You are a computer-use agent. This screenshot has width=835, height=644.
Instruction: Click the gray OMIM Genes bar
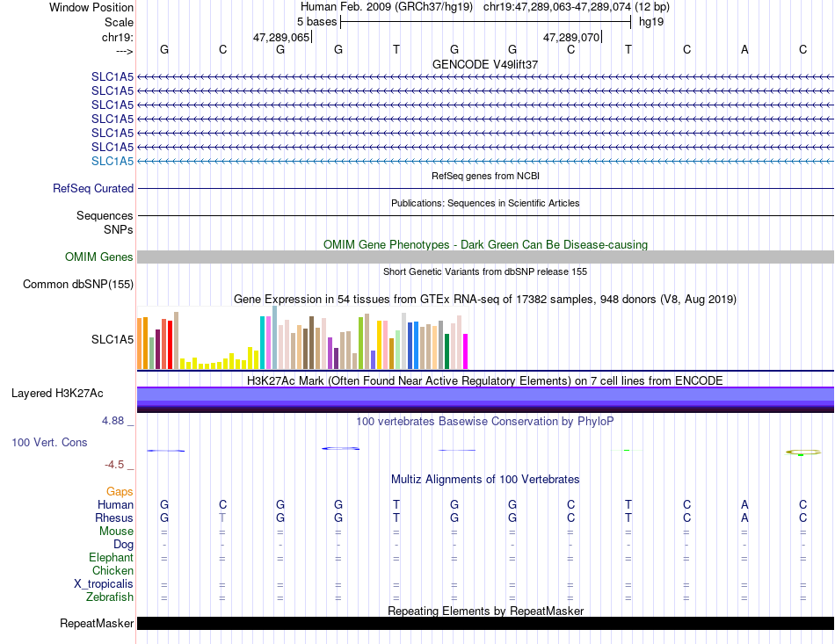[x=485, y=257]
